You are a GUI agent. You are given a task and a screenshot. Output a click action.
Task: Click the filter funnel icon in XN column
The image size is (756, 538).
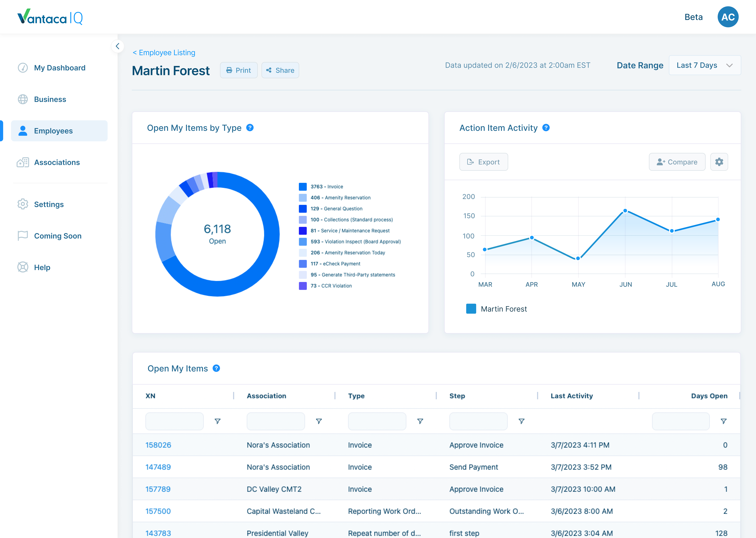point(217,421)
